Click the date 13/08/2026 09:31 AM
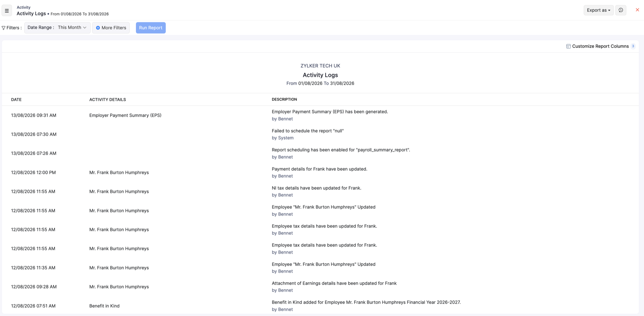The image size is (644, 316). pyautogui.click(x=33, y=116)
